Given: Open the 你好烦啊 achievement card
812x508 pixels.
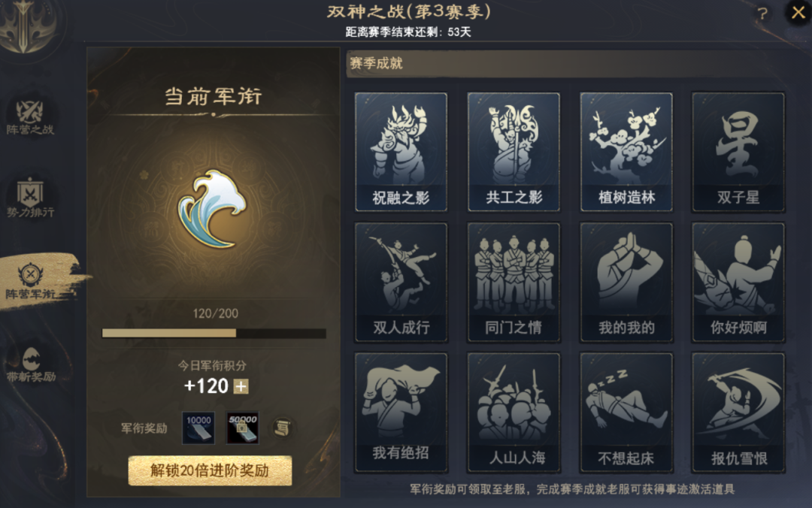Looking at the screenshot, I should 738,283.
